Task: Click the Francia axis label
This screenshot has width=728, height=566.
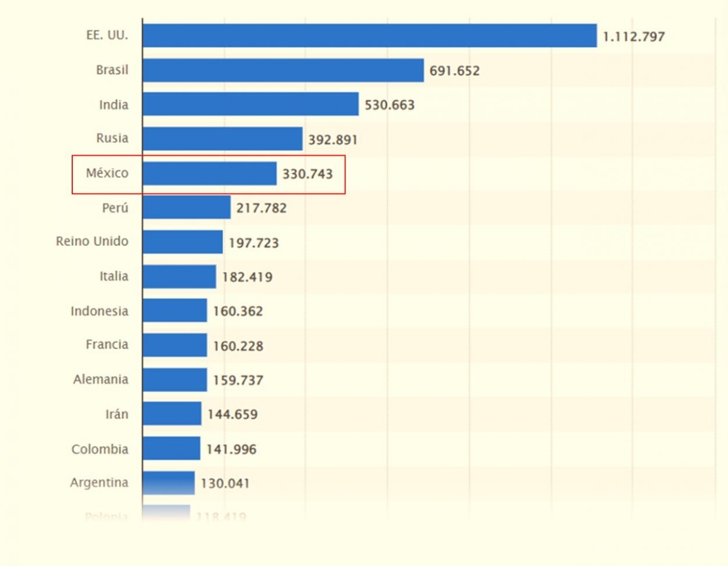Action: click(107, 345)
